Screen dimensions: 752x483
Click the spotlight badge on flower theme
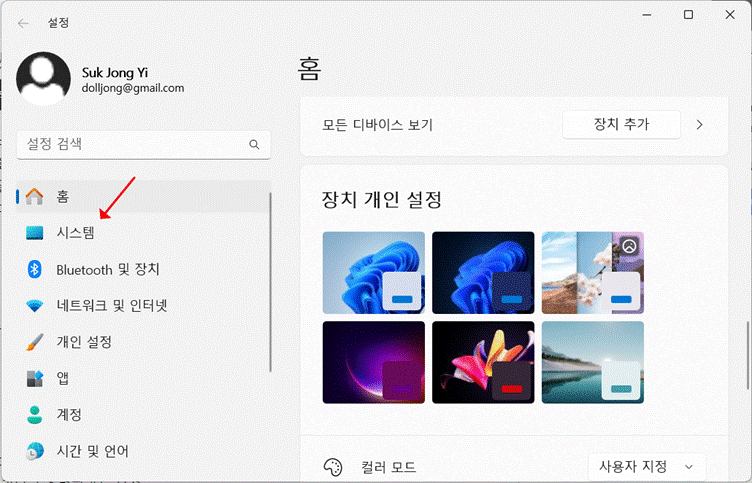pos(630,246)
